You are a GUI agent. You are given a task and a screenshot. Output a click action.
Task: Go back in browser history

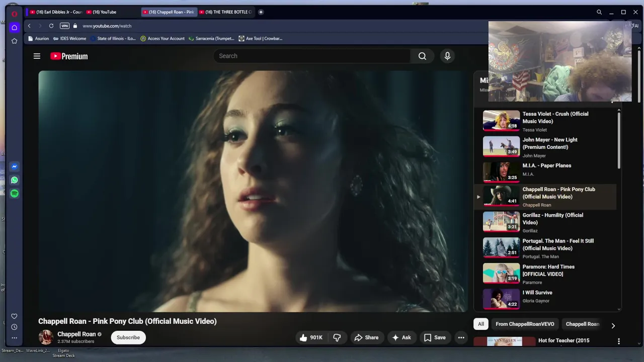click(x=29, y=26)
